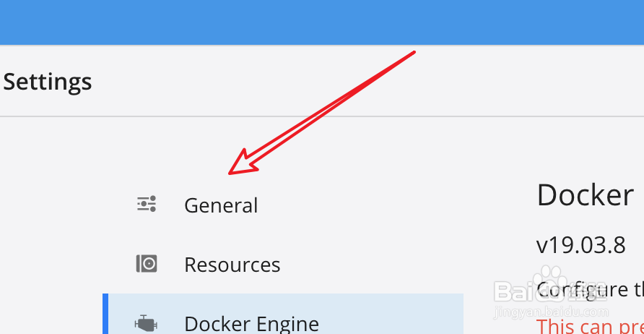
Task: Click the blue active indicator beside Docker Engine
Action: click(x=105, y=314)
